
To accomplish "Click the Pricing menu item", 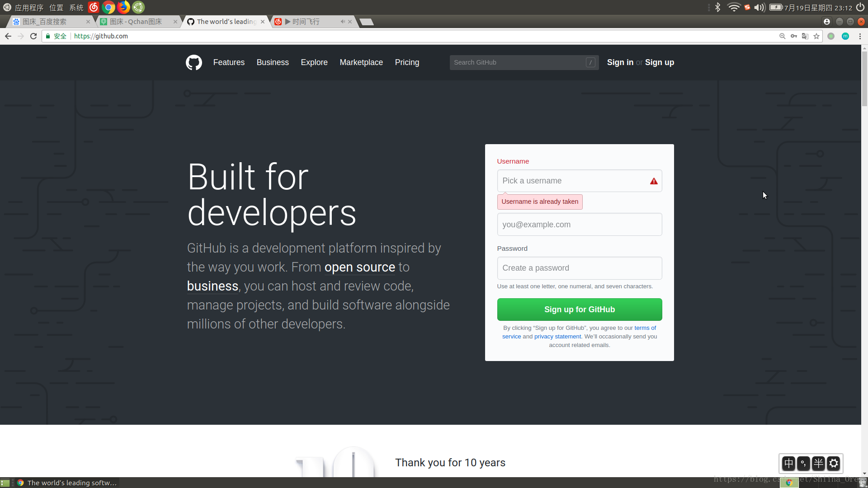I will [407, 62].
